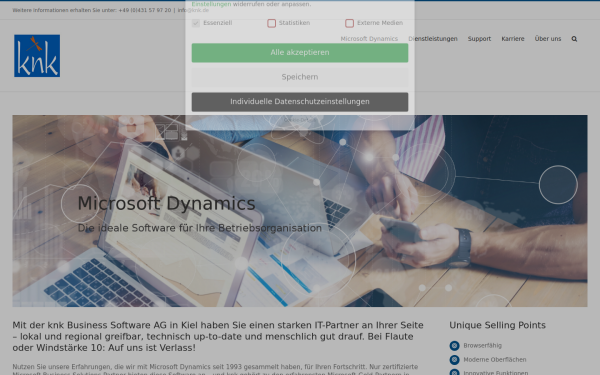This screenshot has width=600, height=375.
Task: Click the Microsoft Dynamics banner heading
Action: point(166,203)
